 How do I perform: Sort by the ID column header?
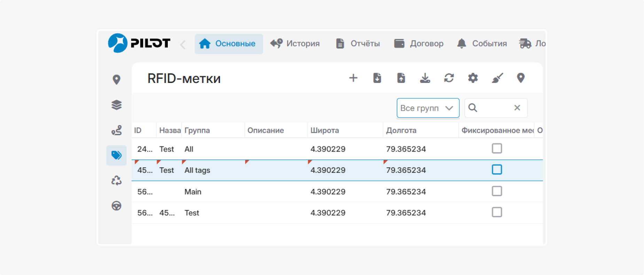tap(144, 130)
